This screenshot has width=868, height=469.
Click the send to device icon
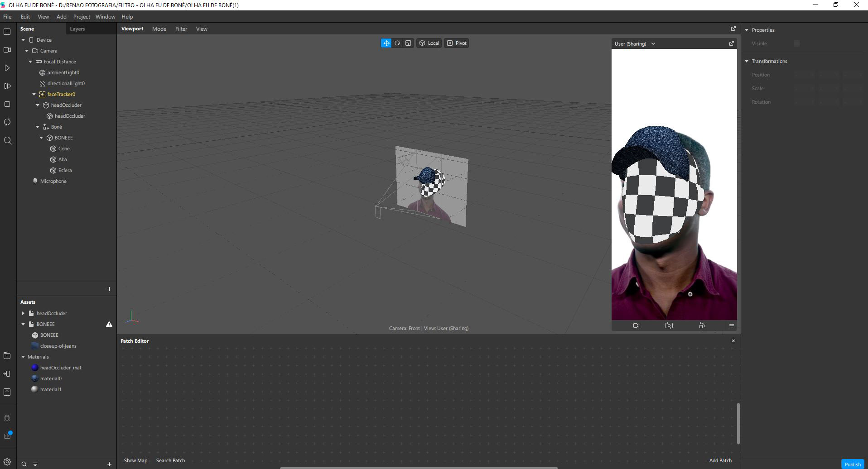[7, 374]
